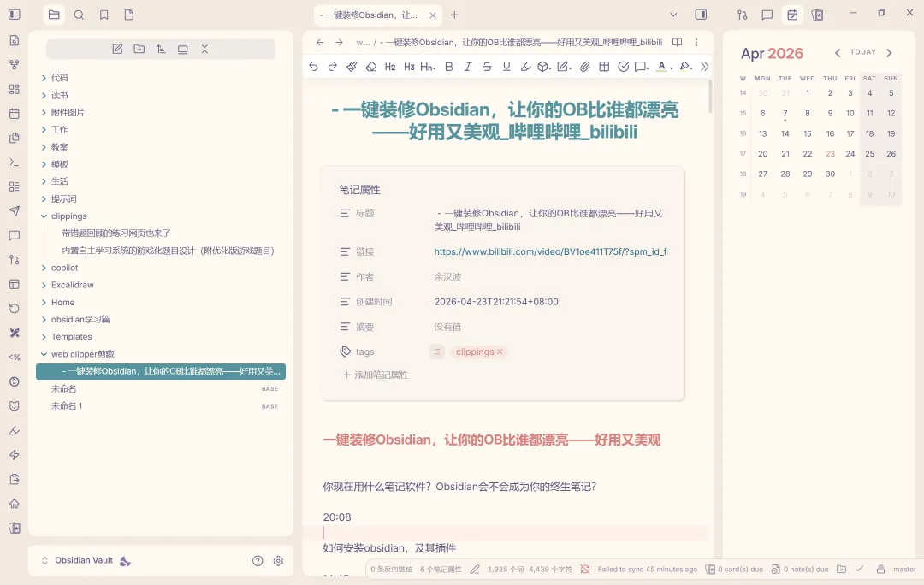Image resolution: width=924 pixels, height=585 pixels.
Task: Expand the 读书 folder
Action: [44, 95]
